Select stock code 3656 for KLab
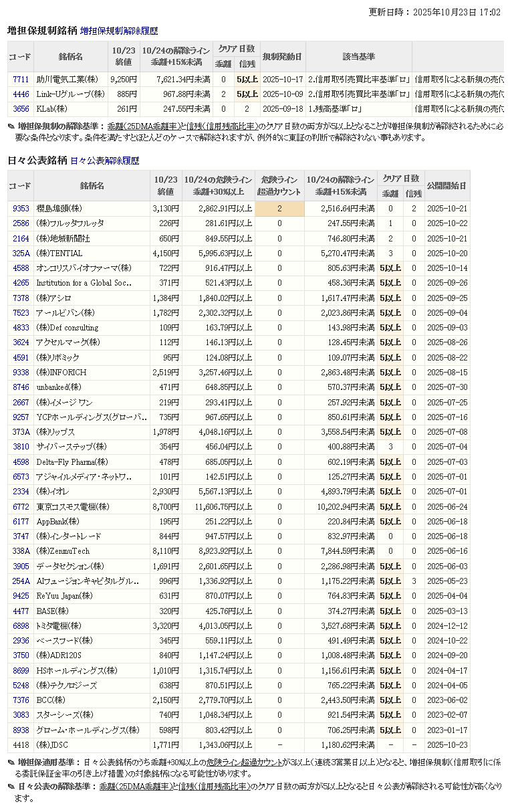The image size is (512, 812). point(21,108)
